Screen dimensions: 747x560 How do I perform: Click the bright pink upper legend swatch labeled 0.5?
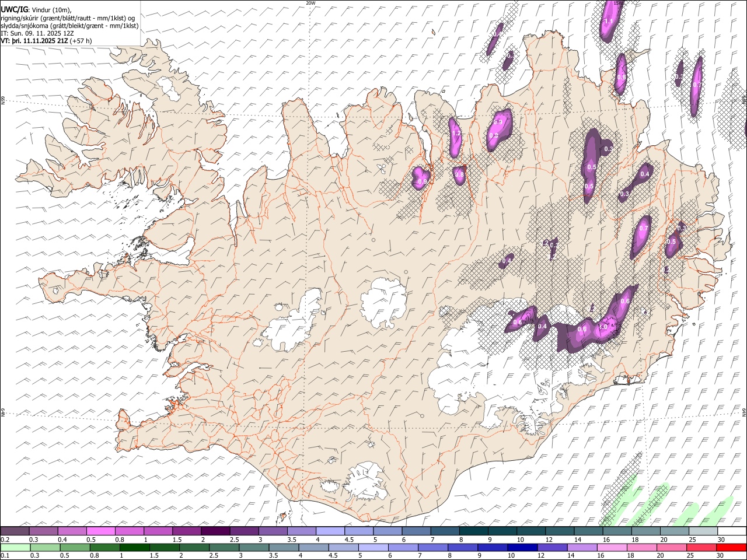[x=101, y=531]
